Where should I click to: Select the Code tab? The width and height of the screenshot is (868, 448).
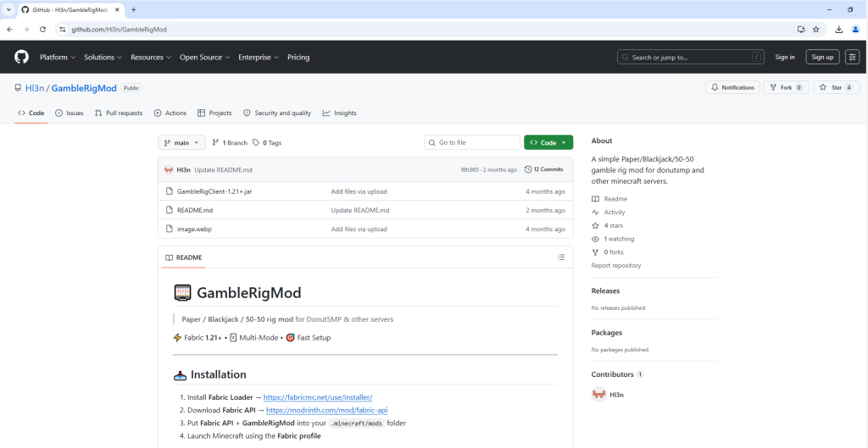click(31, 113)
